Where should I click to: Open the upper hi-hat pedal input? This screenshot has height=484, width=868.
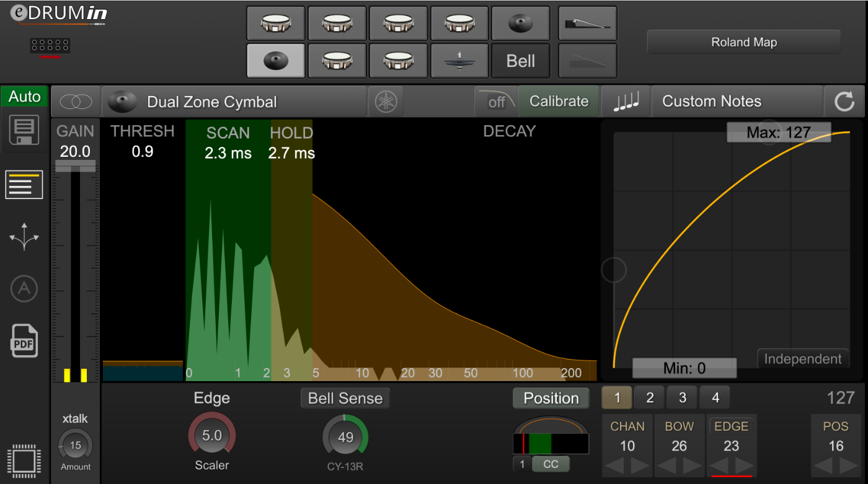tap(588, 24)
